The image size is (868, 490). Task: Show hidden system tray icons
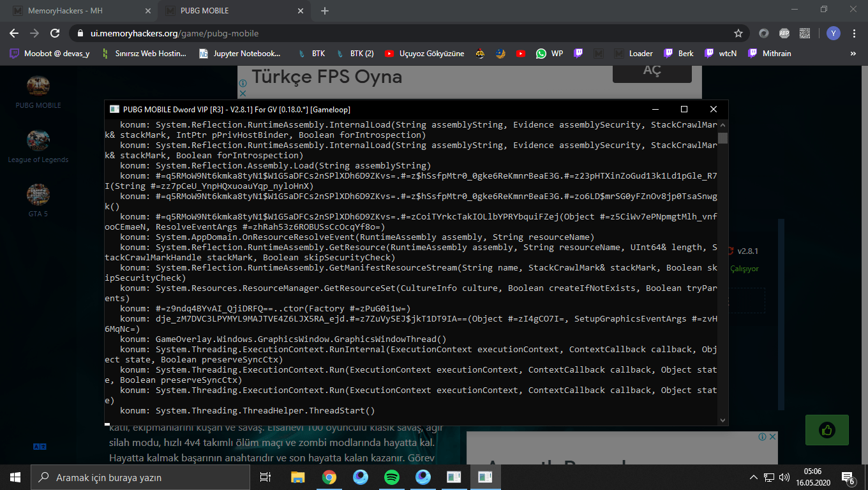coord(754,477)
